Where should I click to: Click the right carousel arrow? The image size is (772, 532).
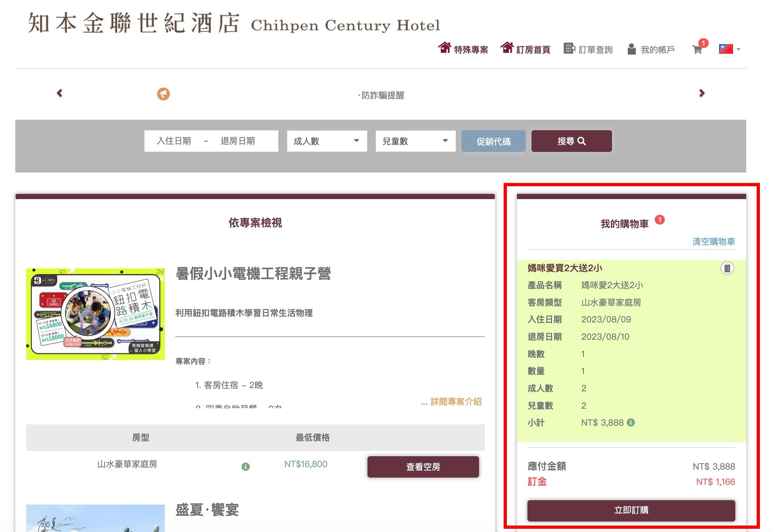coord(701,93)
